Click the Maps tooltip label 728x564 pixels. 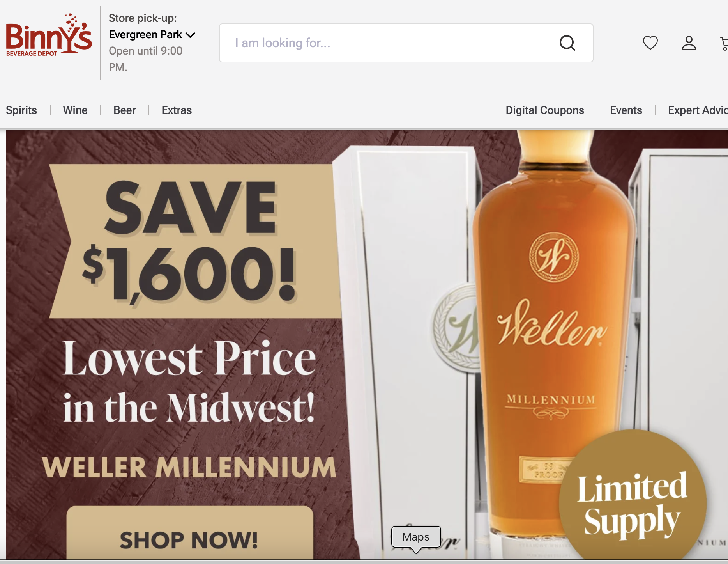416,537
